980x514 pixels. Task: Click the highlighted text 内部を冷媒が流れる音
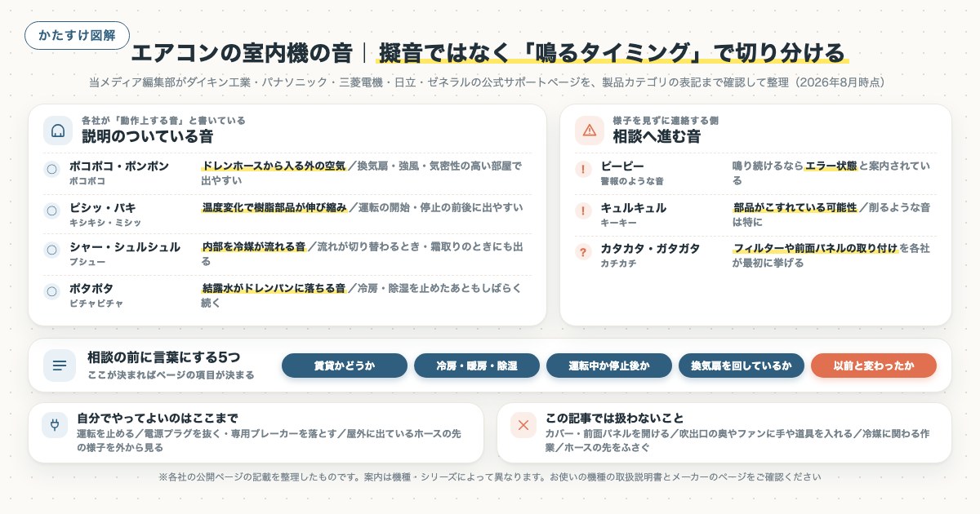254,247
